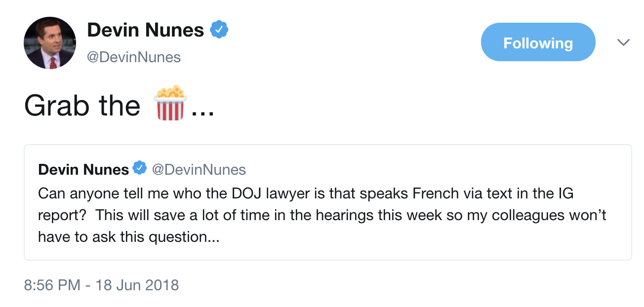This screenshot has width=644, height=307.
Task: Toggle the Following button to unfollow
Action: [x=538, y=42]
